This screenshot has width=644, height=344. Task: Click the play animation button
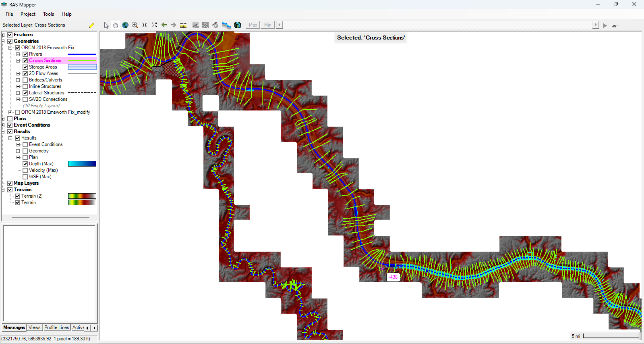(605, 25)
